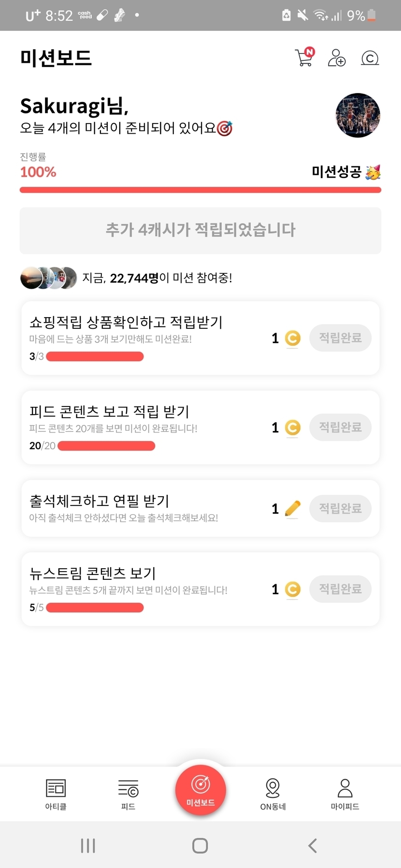The image size is (401, 868).
Task: Tap 적립완료 for 출석체크 mission
Action: [340, 508]
